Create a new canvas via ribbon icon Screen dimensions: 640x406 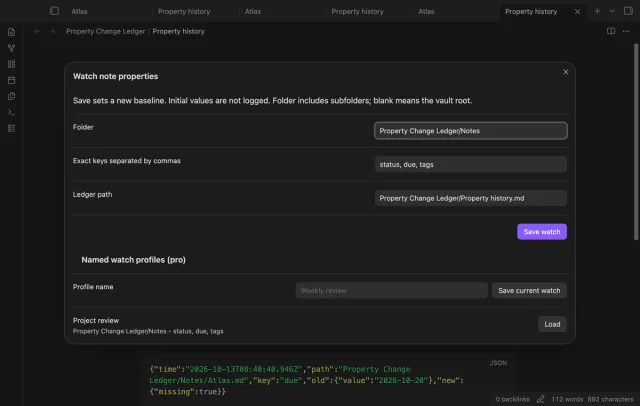11,64
